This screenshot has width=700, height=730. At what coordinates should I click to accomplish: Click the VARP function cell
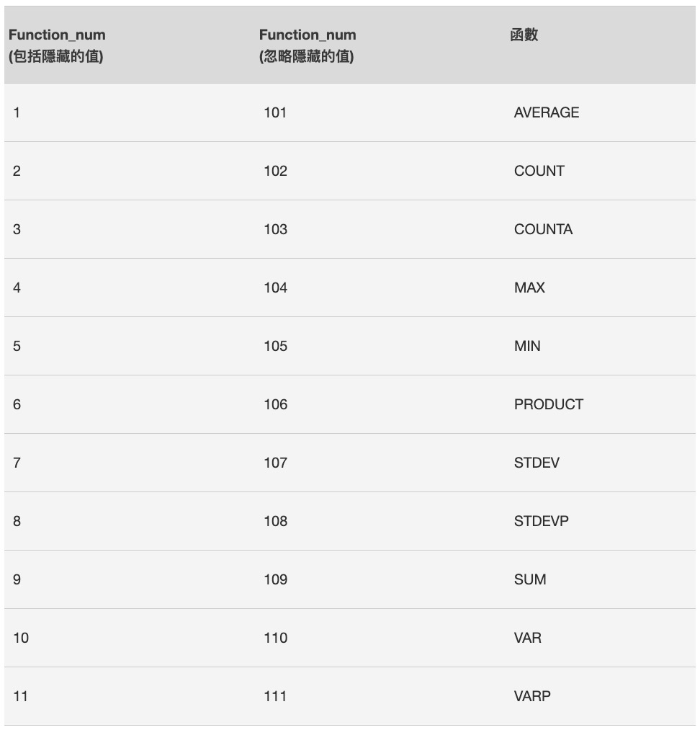point(532,696)
